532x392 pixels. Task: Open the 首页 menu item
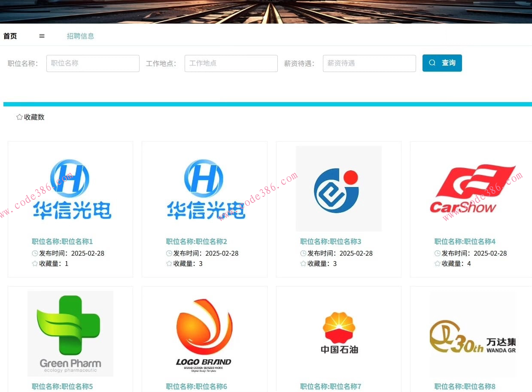pos(10,36)
